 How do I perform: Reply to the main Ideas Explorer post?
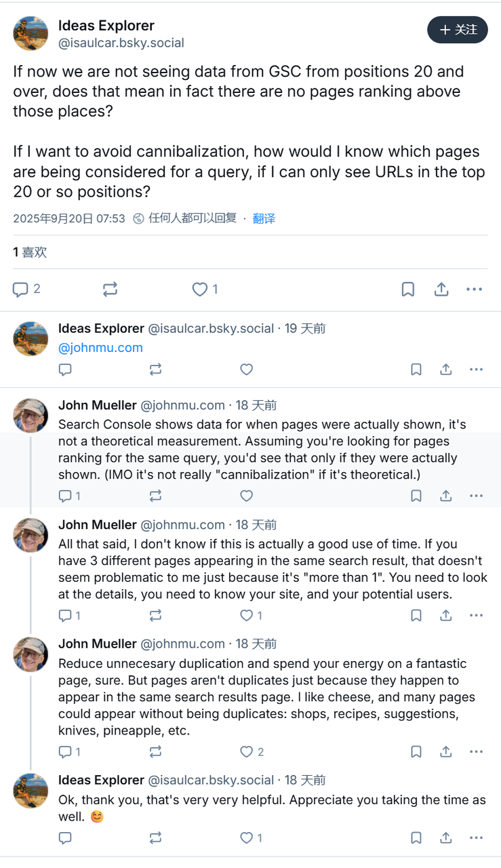(x=21, y=290)
